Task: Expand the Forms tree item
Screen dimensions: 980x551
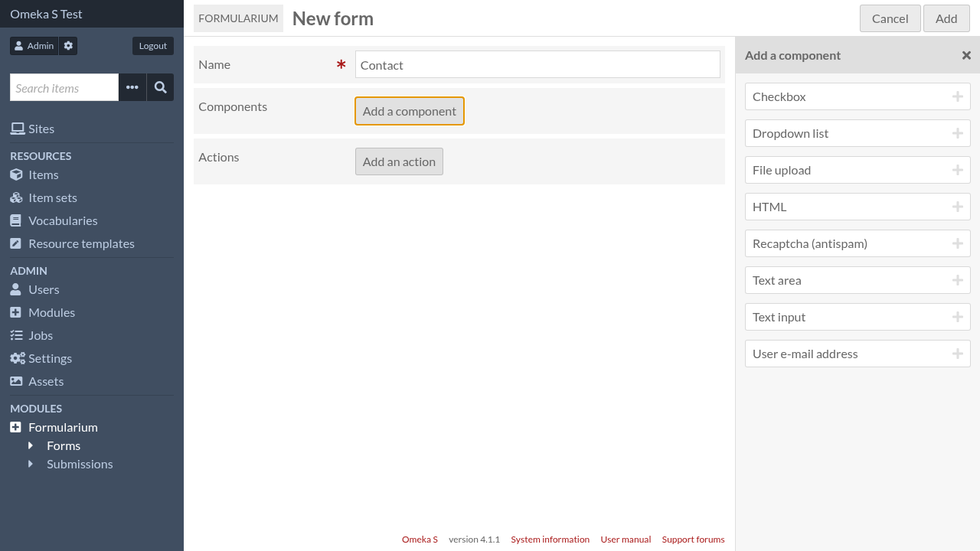Action: 31,445
